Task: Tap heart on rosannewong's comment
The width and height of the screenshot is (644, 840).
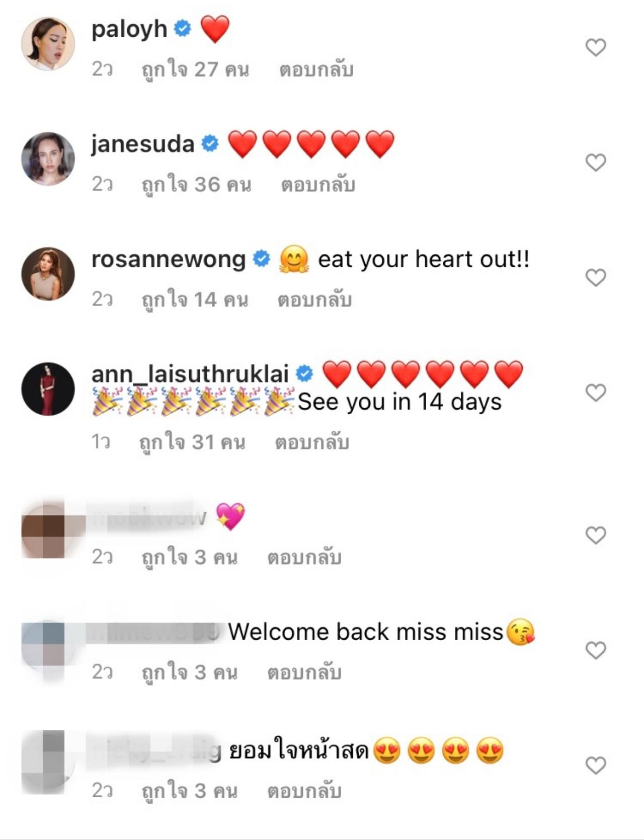Action: [596, 277]
